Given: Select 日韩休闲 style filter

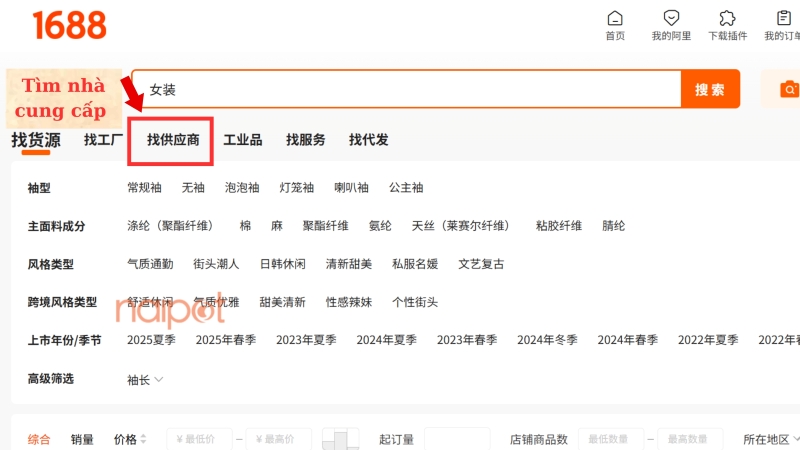Looking at the screenshot, I should tap(282, 264).
